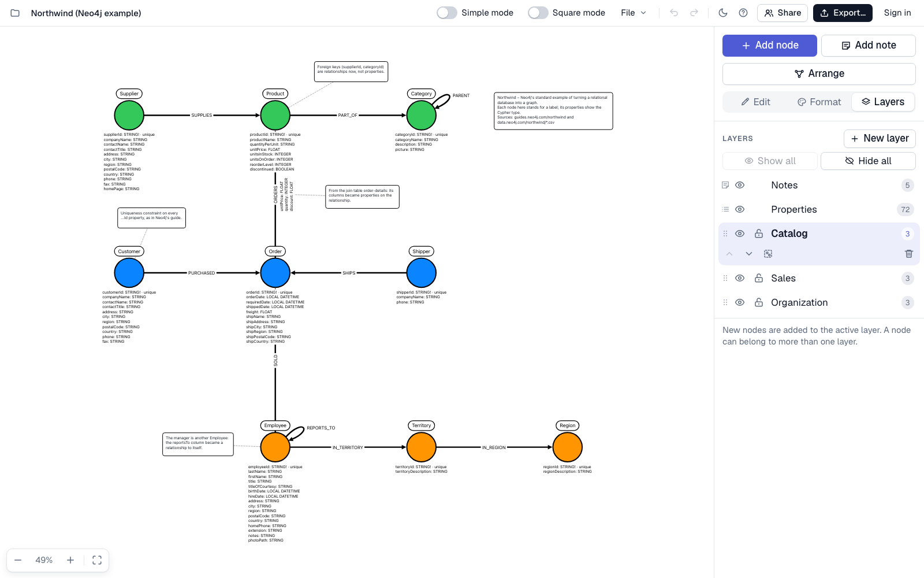Click the 49% zoom level readout

click(44, 560)
